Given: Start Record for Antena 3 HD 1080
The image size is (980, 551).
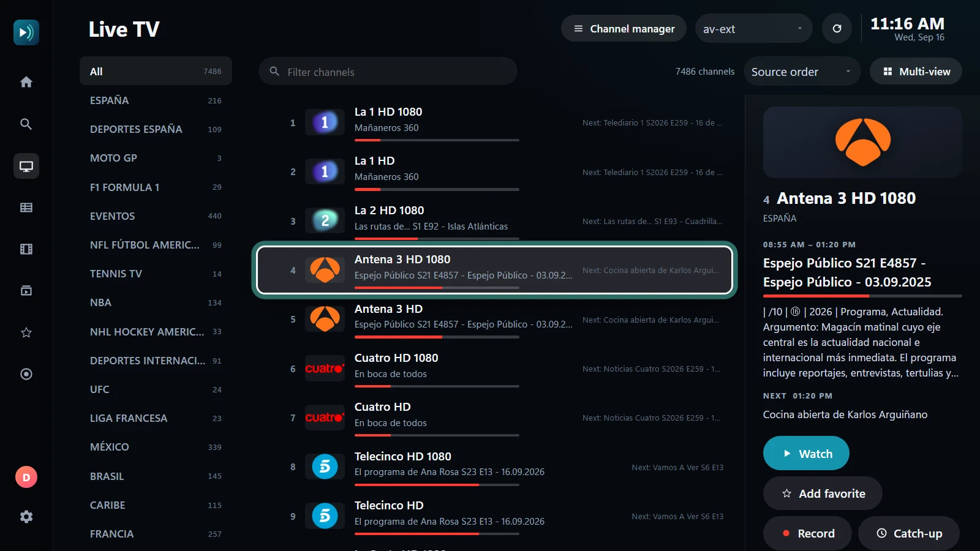Looking at the screenshot, I should (x=807, y=533).
